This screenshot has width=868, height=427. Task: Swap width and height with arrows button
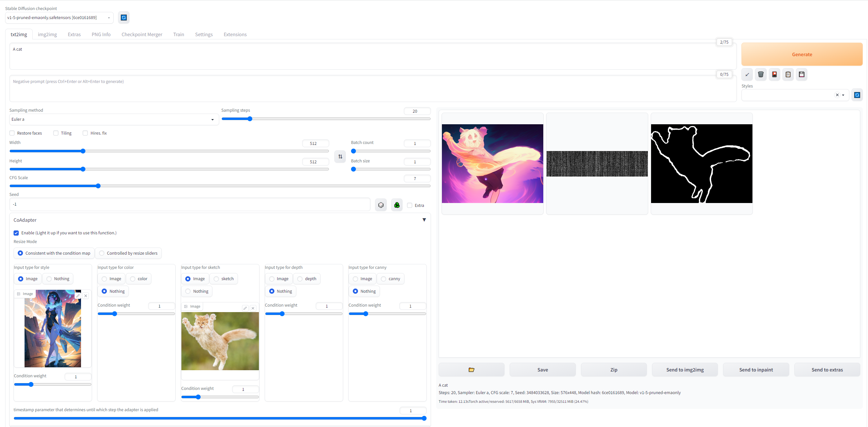pyautogui.click(x=340, y=157)
